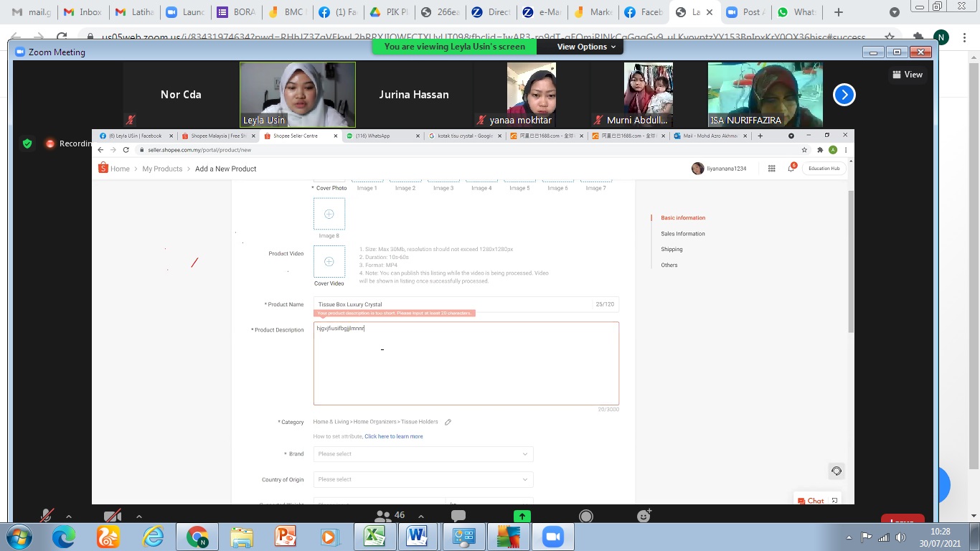Expand the View Options dropdown
The height and width of the screenshot is (551, 980).
(586, 47)
